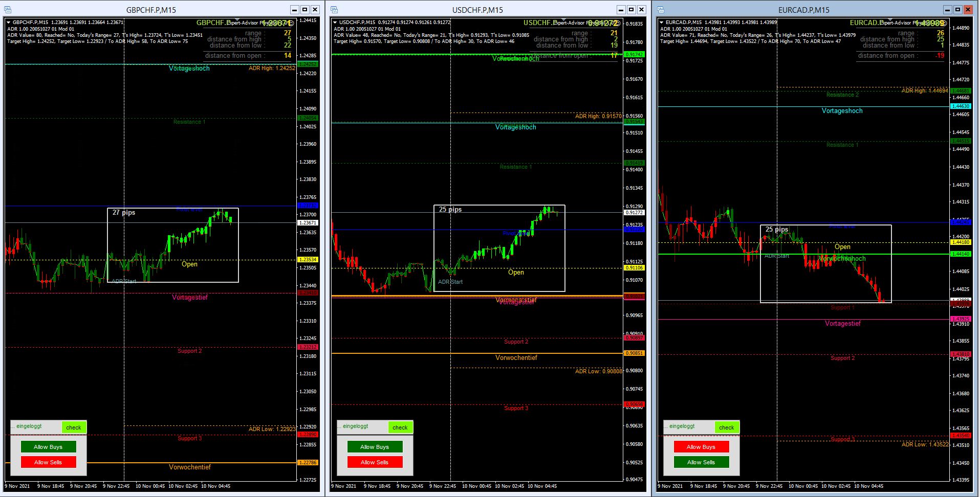Click the orange 1.22786 price tag in GBPCHF
This screenshot has width=980, height=497.
(308, 463)
